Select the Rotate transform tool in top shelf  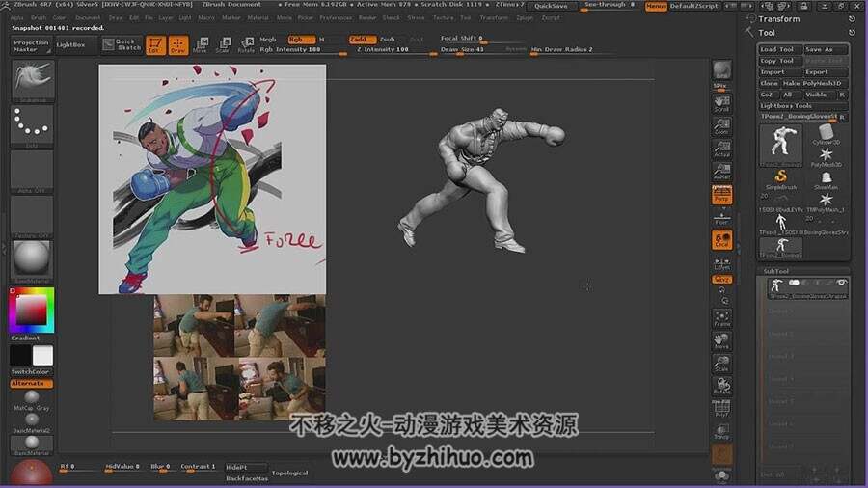[x=246, y=44]
